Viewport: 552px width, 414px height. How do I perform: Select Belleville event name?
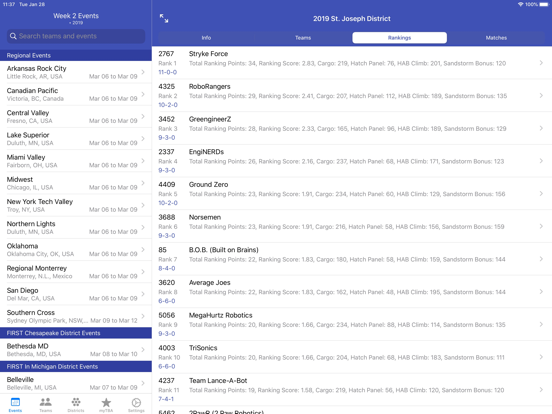20,380
